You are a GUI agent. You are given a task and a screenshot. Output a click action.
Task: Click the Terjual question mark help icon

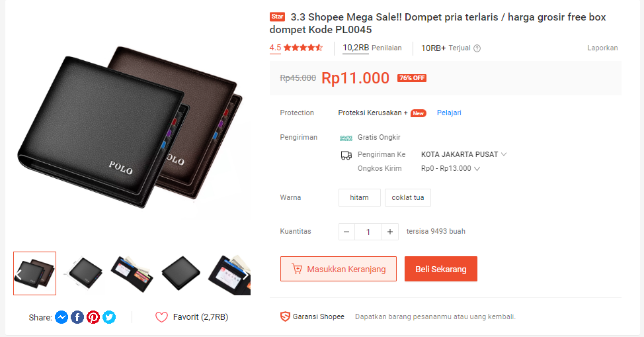click(x=477, y=48)
